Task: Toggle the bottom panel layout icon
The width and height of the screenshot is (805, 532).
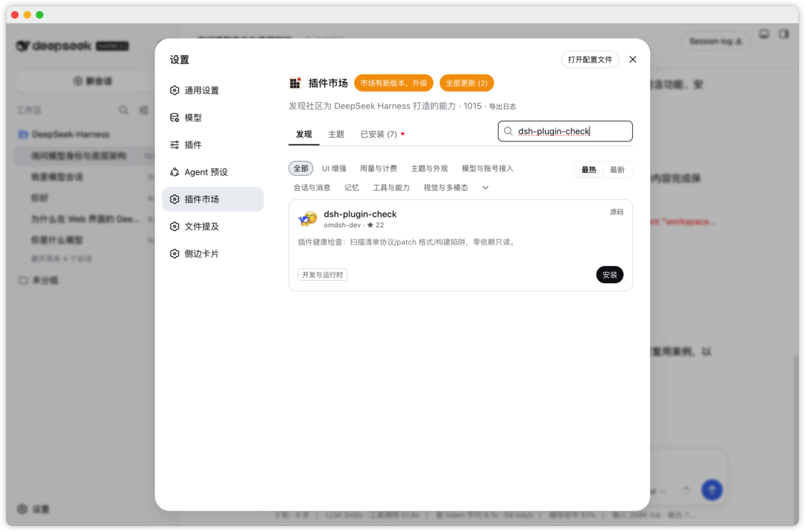Action: [x=765, y=34]
